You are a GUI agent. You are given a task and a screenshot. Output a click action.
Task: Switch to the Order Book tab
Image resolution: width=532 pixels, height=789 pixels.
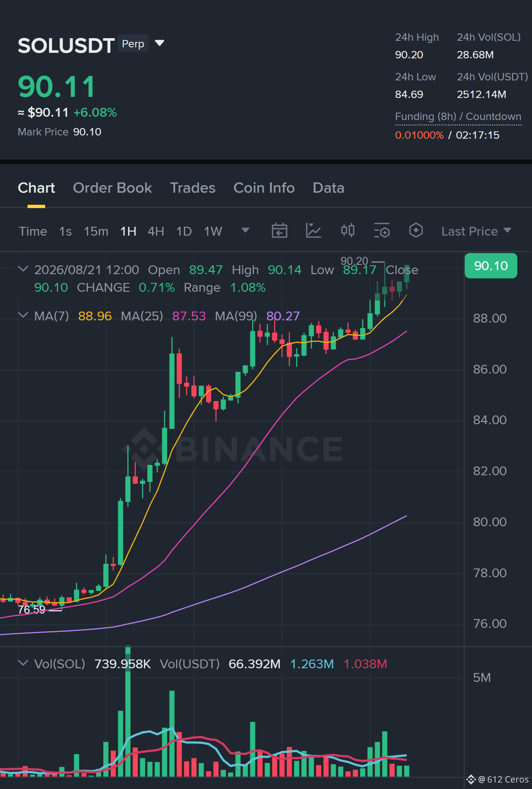(112, 188)
